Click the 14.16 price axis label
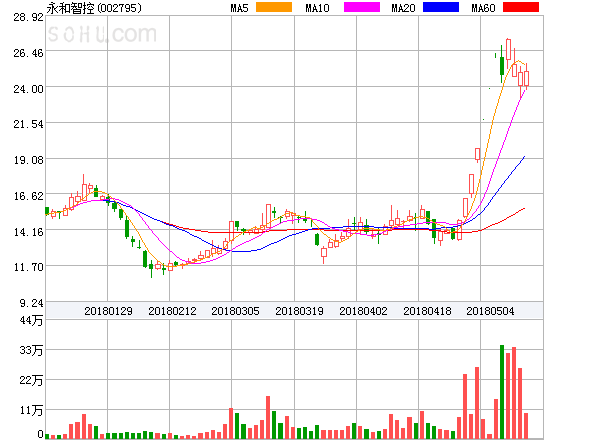Image resolution: width=600 pixels, height=440 pixels. (x=29, y=232)
